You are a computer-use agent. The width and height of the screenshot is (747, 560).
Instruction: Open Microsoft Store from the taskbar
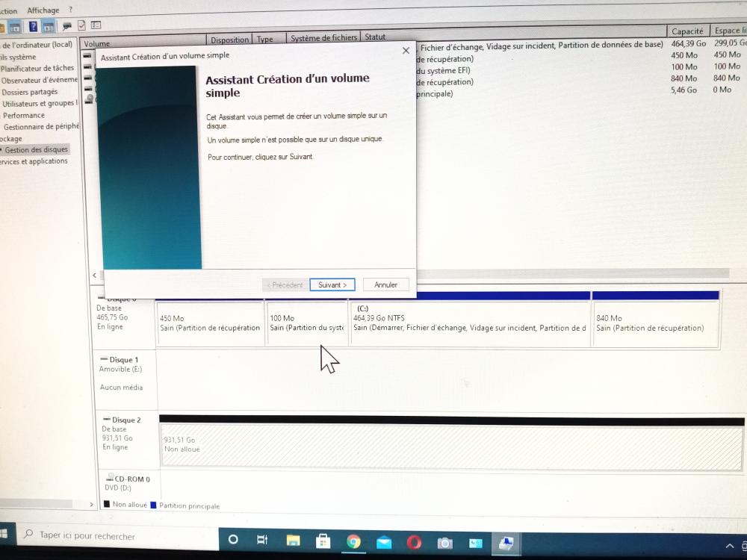[x=323, y=541]
